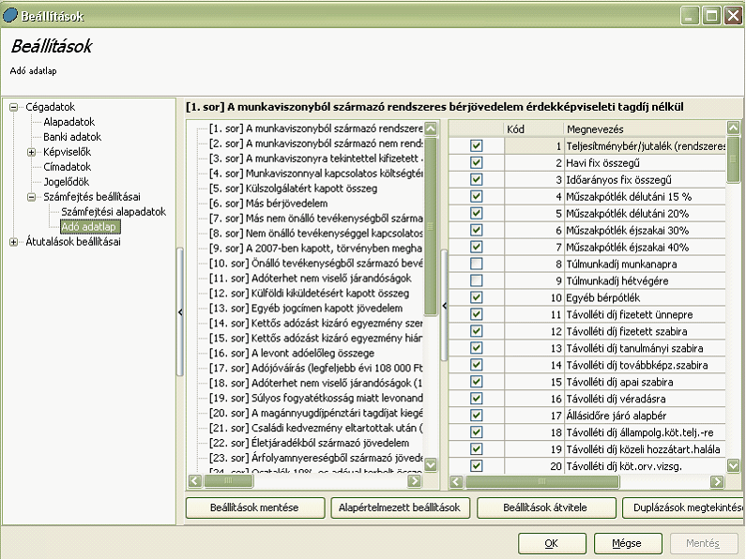Open Banki adatok in the tree

click(x=72, y=137)
